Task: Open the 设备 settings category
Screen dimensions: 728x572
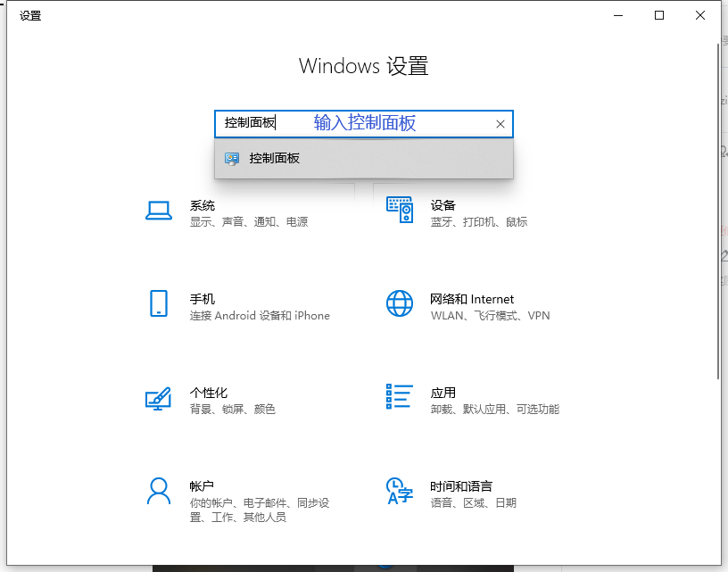Action: click(x=443, y=205)
